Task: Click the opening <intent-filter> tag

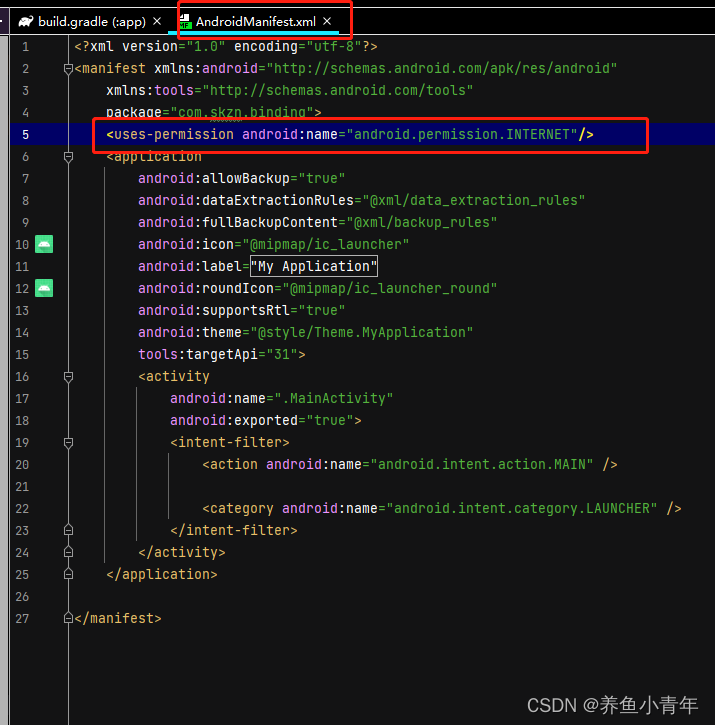Action: click(x=229, y=442)
